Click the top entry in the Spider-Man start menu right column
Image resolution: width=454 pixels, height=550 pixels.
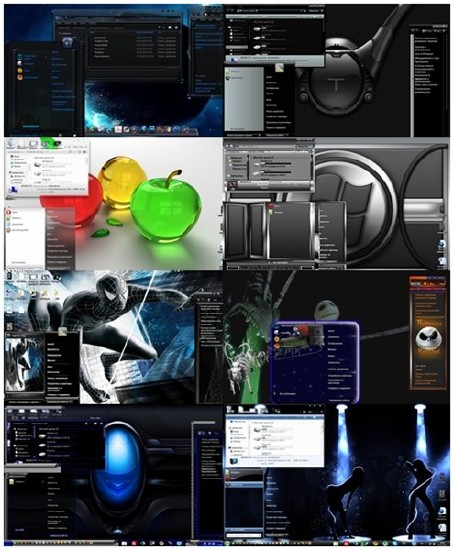[x=51, y=344]
